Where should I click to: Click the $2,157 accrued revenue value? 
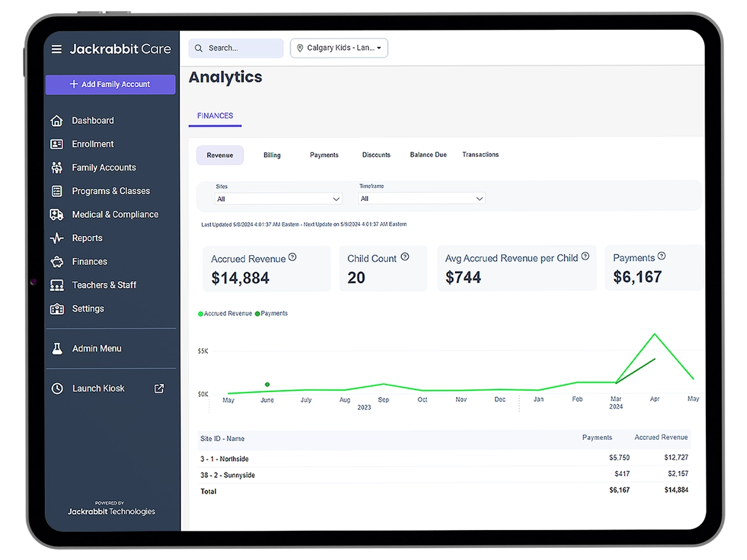[x=678, y=474]
